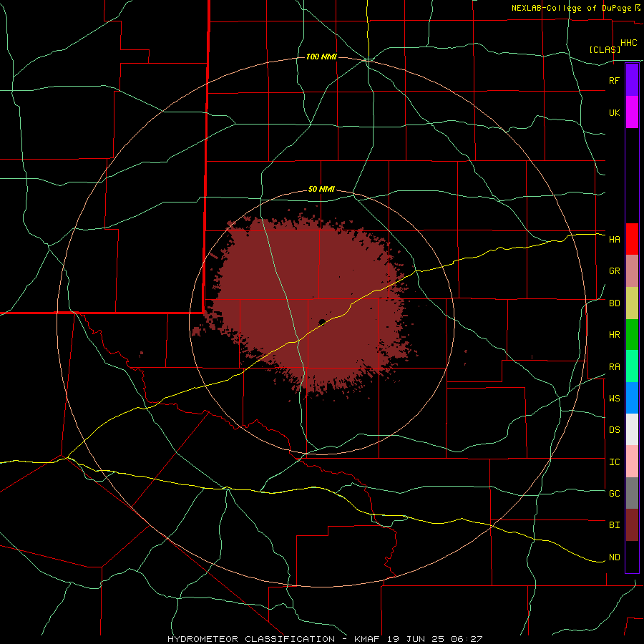Click the ND black legend swatch
The image size is (644, 644).
point(632,557)
